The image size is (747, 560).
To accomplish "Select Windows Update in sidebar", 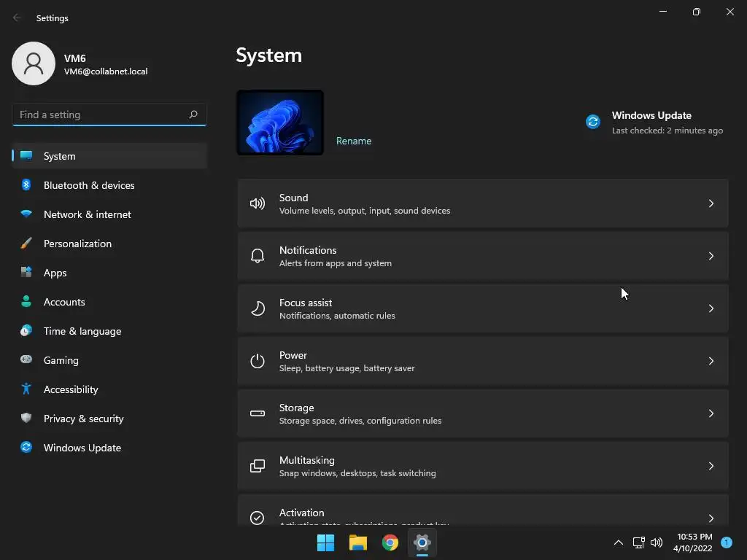I will pyautogui.click(x=109, y=447).
